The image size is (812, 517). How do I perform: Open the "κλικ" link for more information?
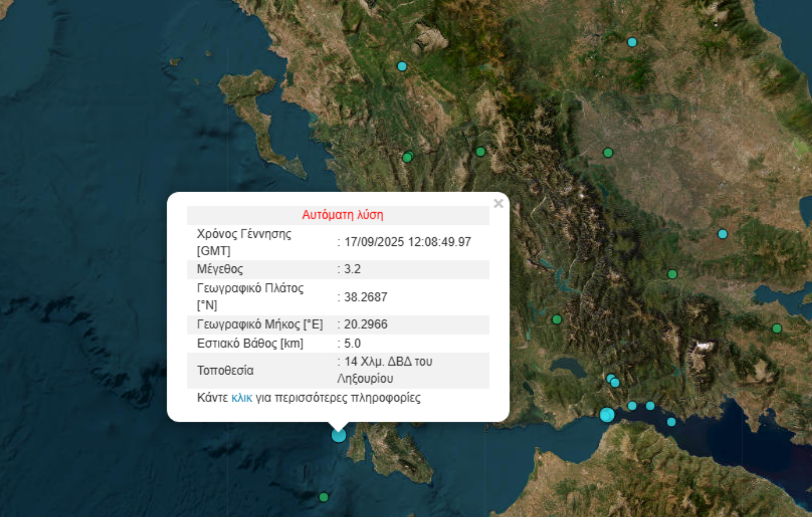pos(241,398)
